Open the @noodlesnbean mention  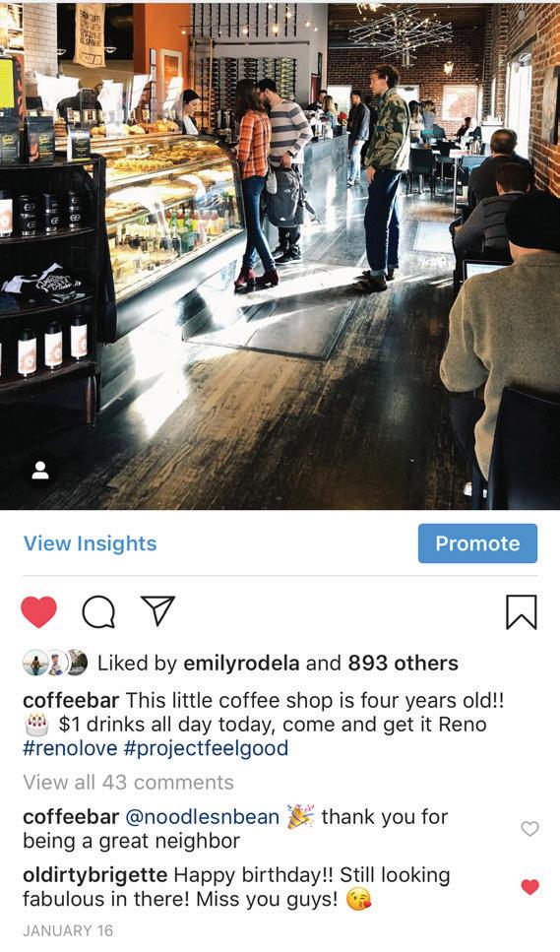pos(202,817)
